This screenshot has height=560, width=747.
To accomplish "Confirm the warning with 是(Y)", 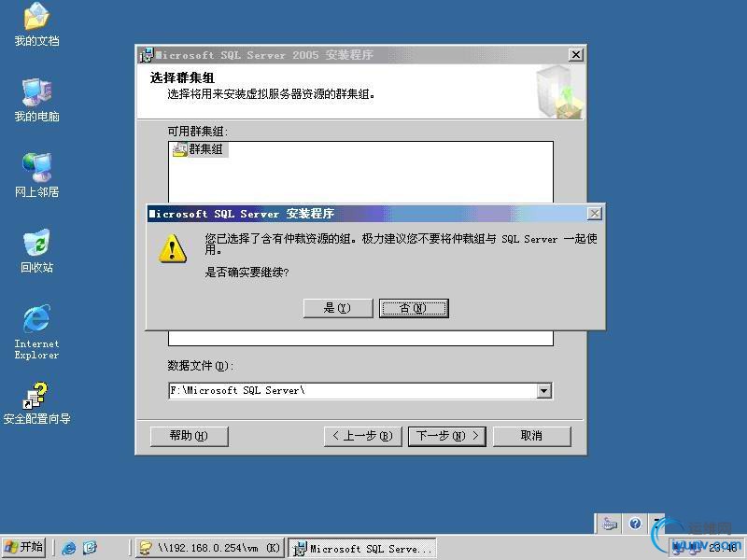I will click(x=338, y=308).
